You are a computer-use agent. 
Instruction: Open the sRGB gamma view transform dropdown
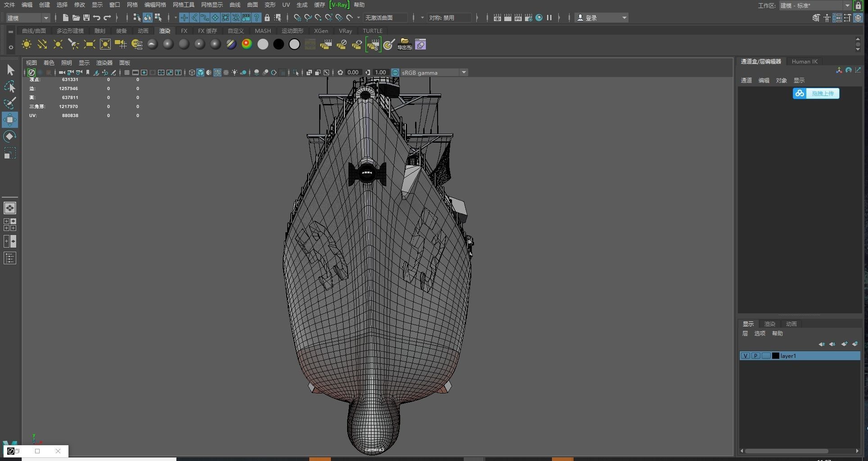(434, 72)
